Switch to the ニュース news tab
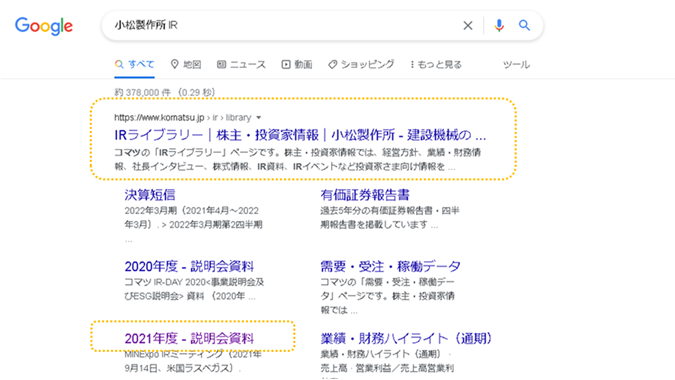Screen dimensions: 675x380 pyautogui.click(x=241, y=65)
